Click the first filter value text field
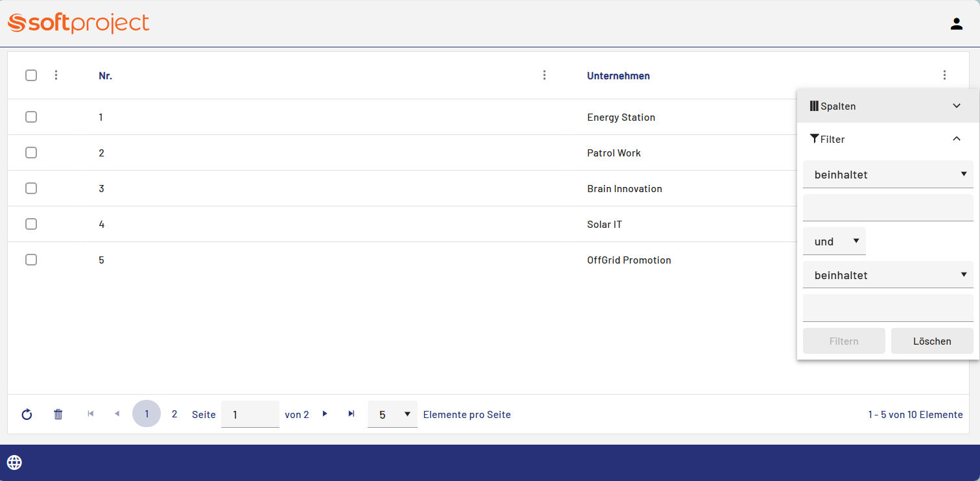Screen dimensions: 980x481 point(888,208)
